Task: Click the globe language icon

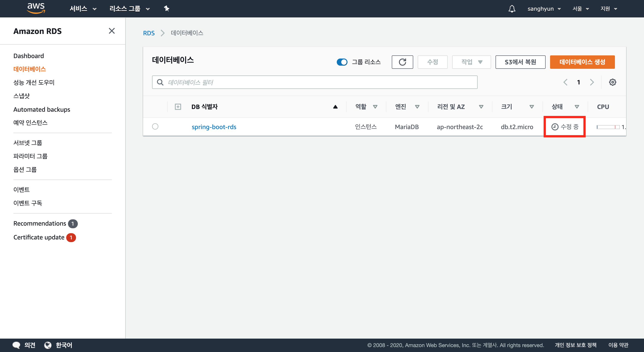Action: coord(48,345)
